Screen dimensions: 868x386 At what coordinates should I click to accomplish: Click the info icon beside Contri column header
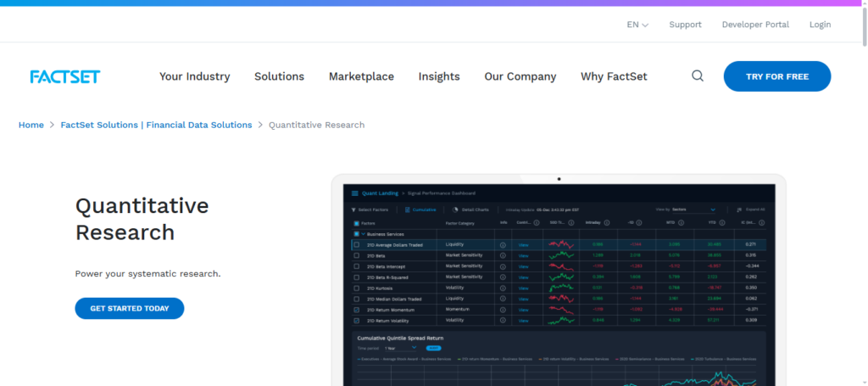coord(537,222)
